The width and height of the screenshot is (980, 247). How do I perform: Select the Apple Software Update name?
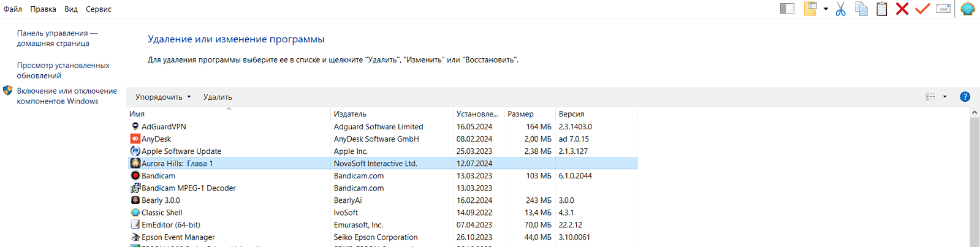point(181,151)
